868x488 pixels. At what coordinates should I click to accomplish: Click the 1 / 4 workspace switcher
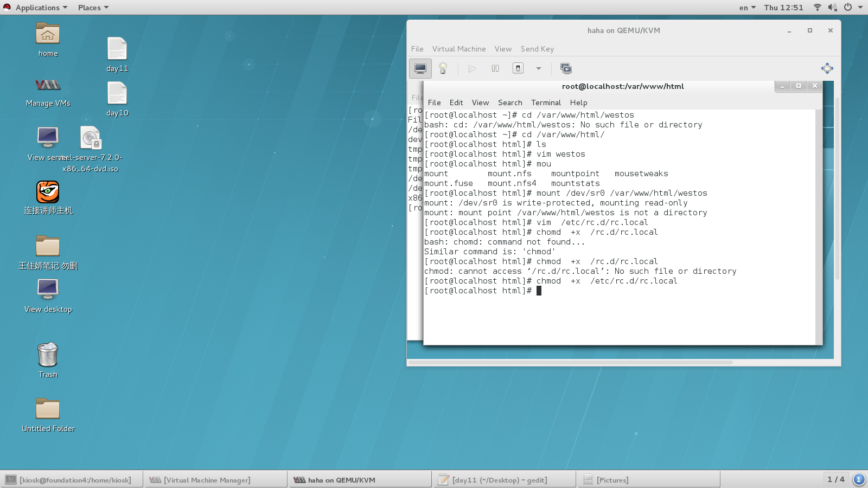tap(836, 479)
